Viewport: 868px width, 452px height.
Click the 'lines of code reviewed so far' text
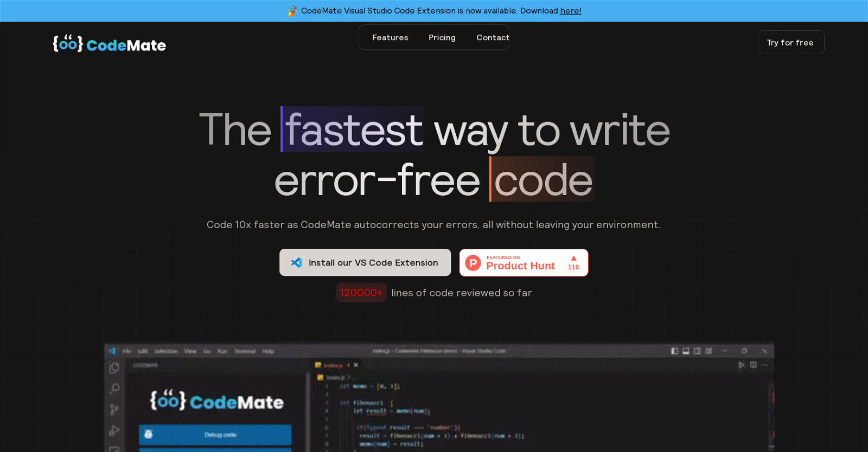462,293
